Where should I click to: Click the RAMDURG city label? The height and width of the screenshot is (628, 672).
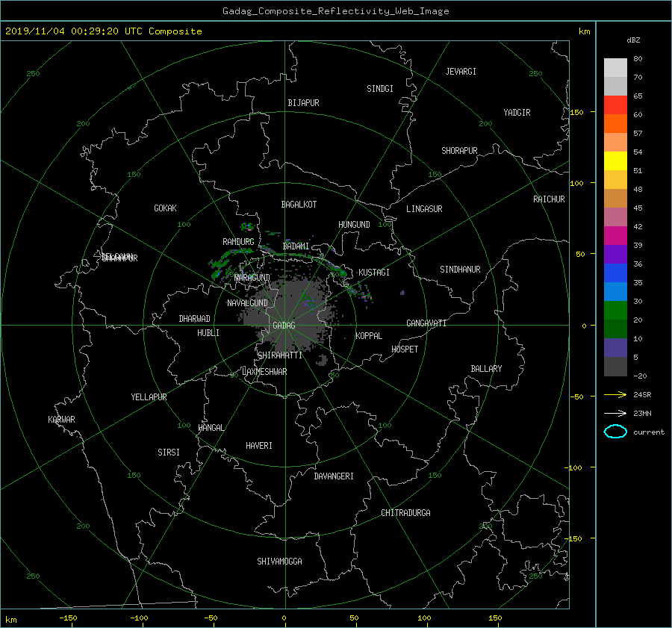(x=238, y=242)
